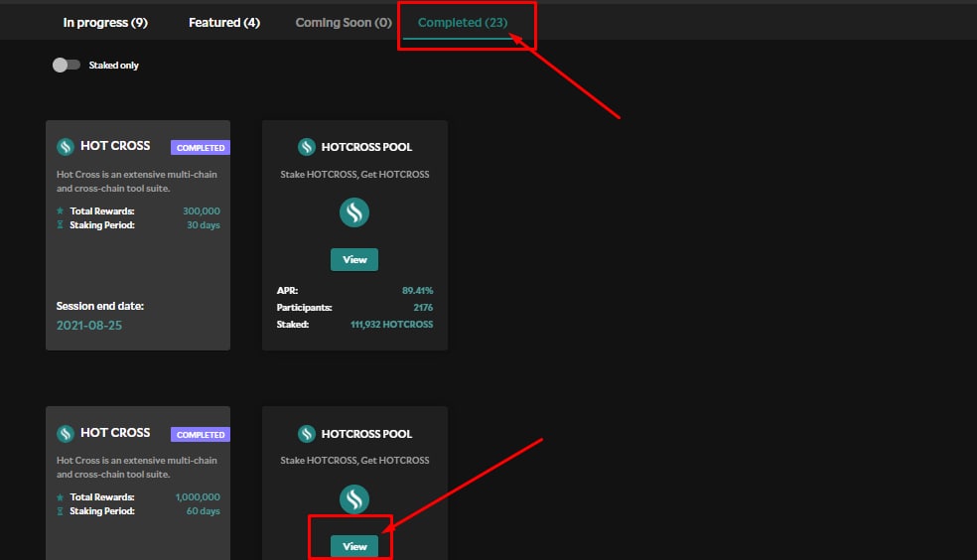The width and height of the screenshot is (977, 560).
Task: Click COMPLETED badge on 60 days card
Action: click(x=201, y=434)
